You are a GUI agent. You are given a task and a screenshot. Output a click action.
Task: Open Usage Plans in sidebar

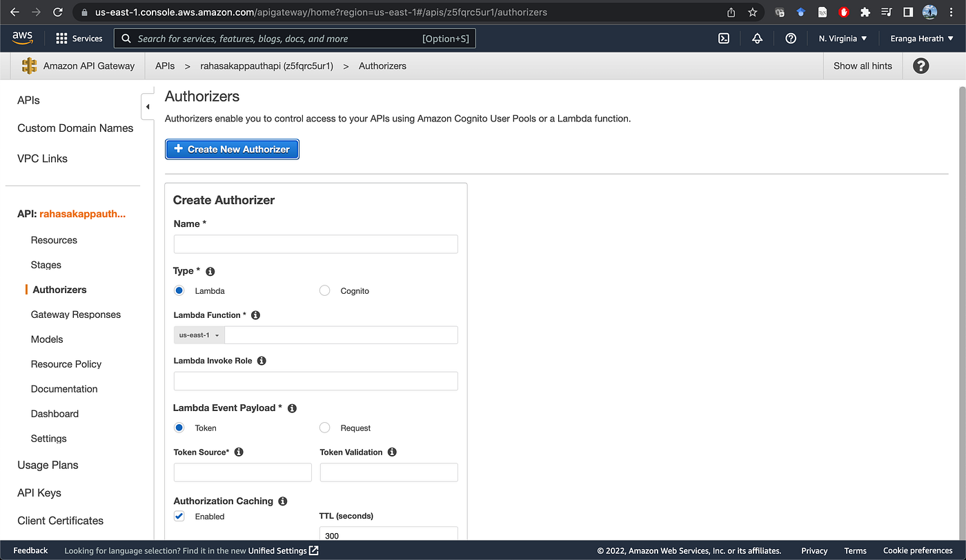pyautogui.click(x=48, y=465)
